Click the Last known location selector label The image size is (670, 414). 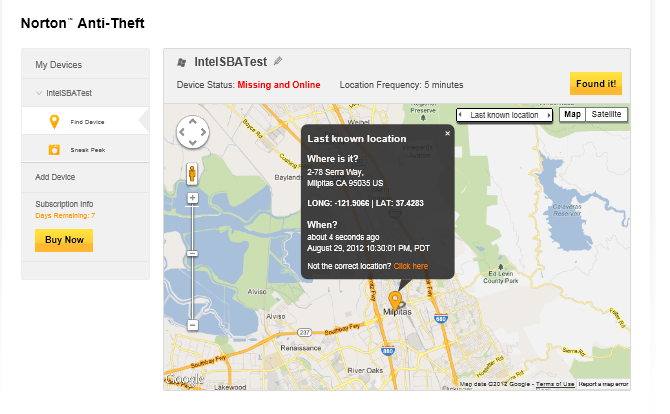tap(504, 115)
